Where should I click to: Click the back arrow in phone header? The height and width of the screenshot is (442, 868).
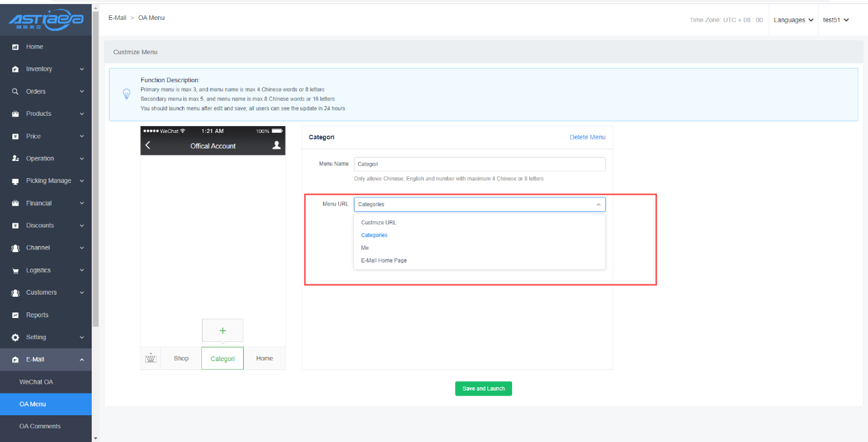[148, 145]
